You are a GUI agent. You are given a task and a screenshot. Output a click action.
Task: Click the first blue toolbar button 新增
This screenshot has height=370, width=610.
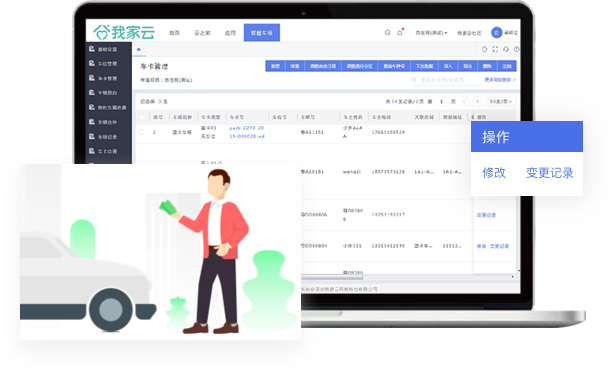point(275,66)
